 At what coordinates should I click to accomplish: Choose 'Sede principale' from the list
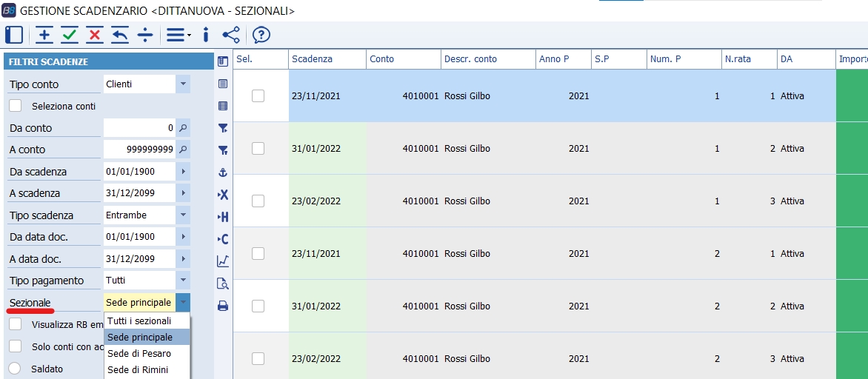click(x=147, y=337)
